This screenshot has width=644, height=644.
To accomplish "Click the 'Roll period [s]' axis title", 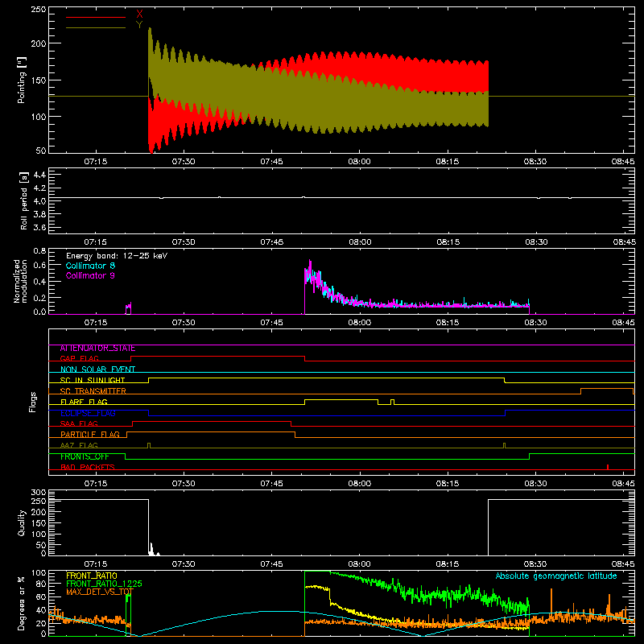I will (x=23, y=200).
